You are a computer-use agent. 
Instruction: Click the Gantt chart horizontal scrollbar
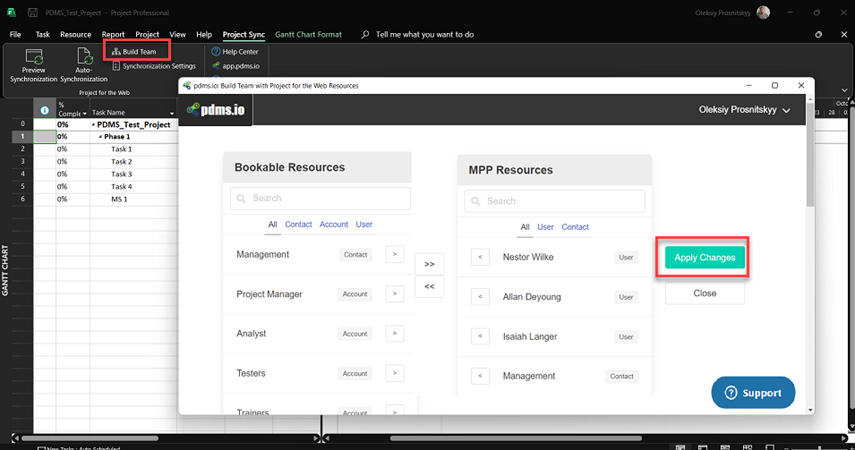(515, 438)
